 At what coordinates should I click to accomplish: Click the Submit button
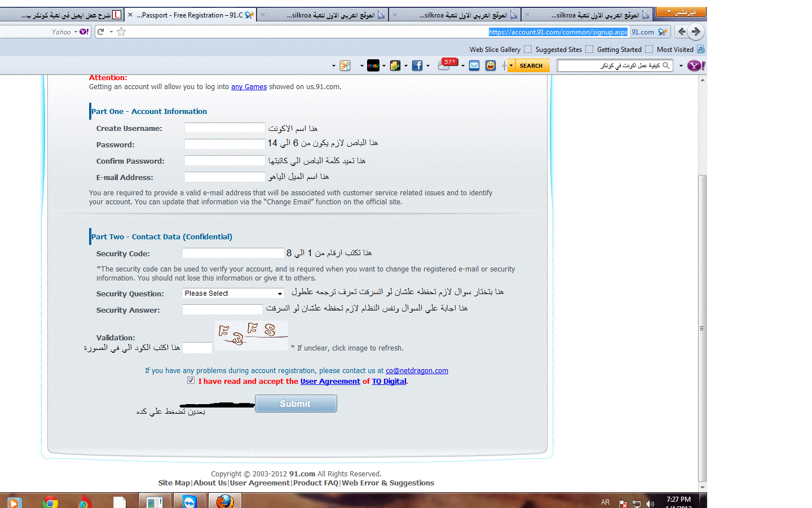point(296,404)
